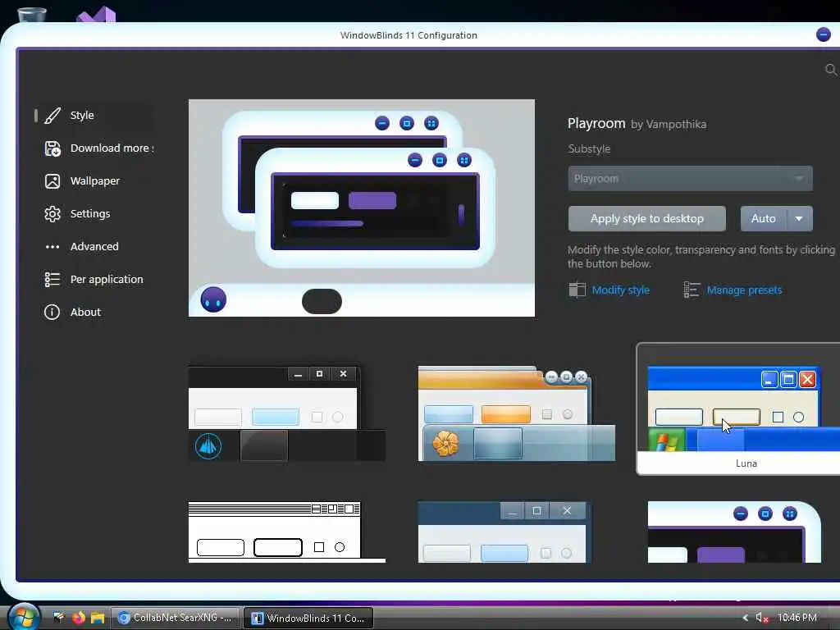Click the Per application list icon

52,279
